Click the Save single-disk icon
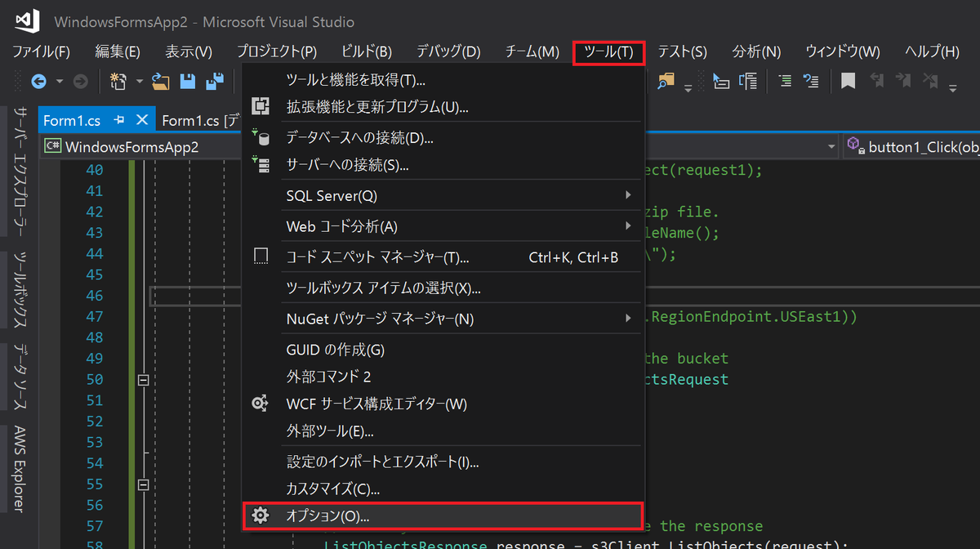Image resolution: width=980 pixels, height=549 pixels. click(x=188, y=81)
